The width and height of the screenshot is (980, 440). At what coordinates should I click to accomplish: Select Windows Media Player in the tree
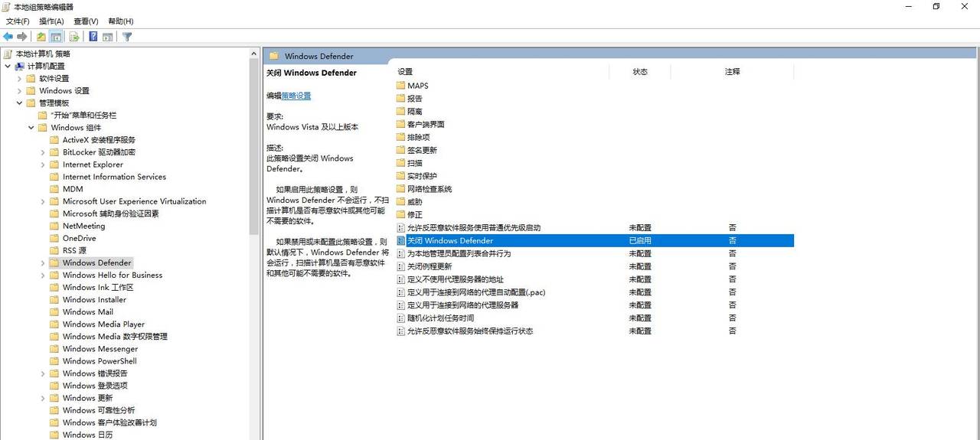pyautogui.click(x=103, y=324)
